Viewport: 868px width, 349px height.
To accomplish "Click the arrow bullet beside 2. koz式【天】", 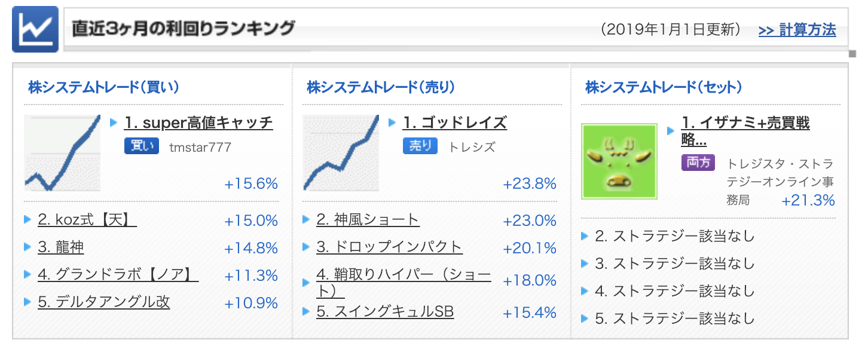I will [27, 220].
